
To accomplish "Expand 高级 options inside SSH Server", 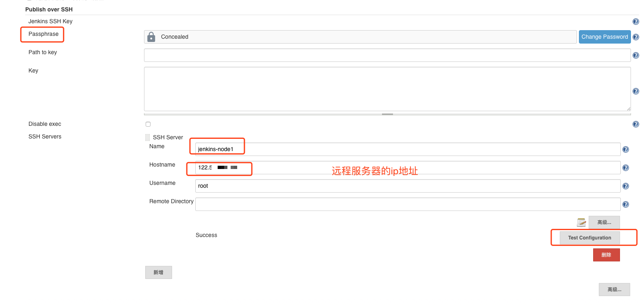I will (604, 222).
